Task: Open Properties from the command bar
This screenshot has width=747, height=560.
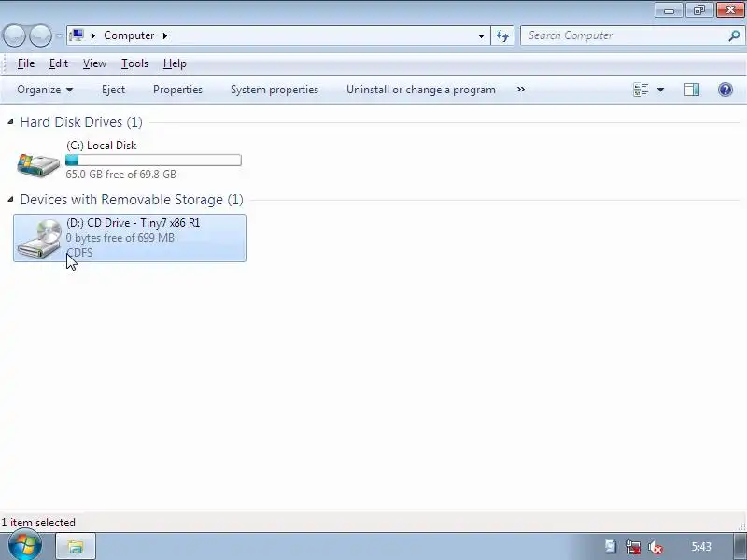Action: coord(177,90)
